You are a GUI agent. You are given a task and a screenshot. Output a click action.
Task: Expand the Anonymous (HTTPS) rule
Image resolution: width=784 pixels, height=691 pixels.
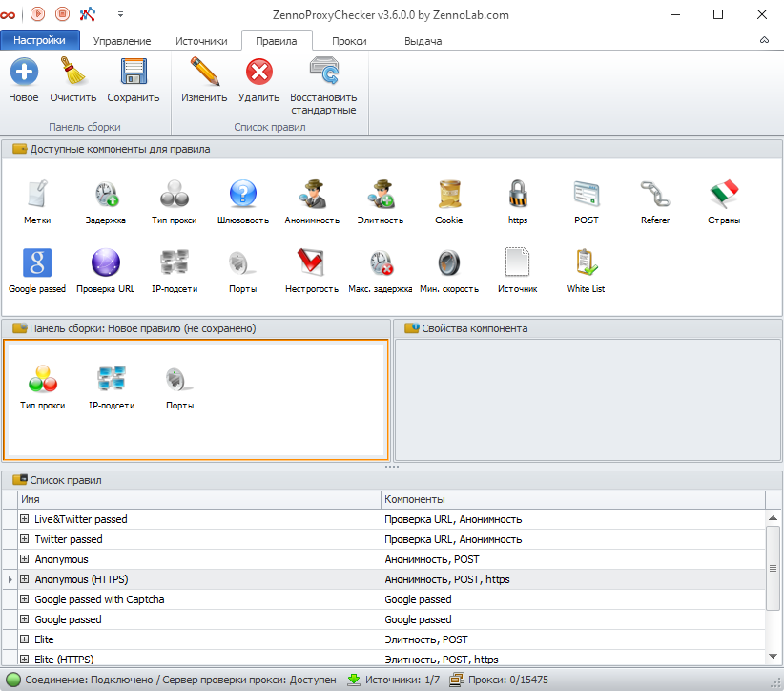(25, 579)
